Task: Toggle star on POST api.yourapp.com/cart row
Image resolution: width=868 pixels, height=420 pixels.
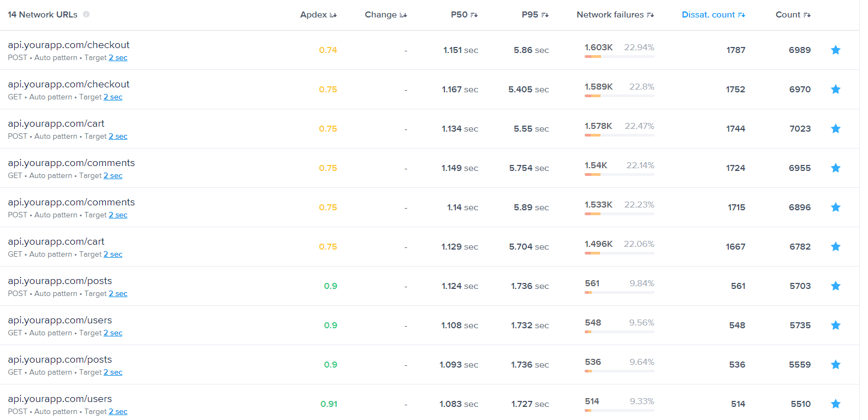Action: tap(835, 129)
